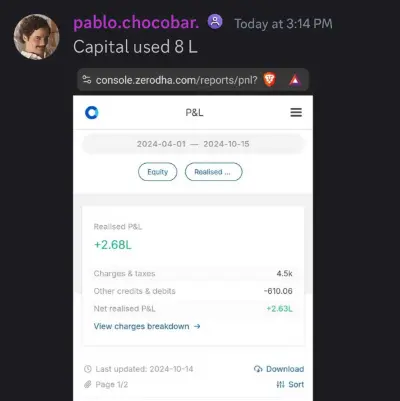Expand the Equity segment selector
Screen dimensions: 400x401
tap(157, 172)
